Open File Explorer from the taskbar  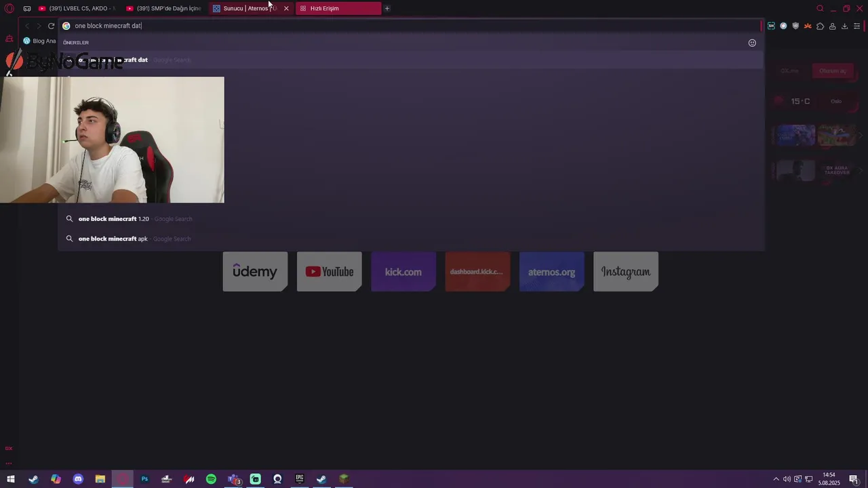[100, 479]
